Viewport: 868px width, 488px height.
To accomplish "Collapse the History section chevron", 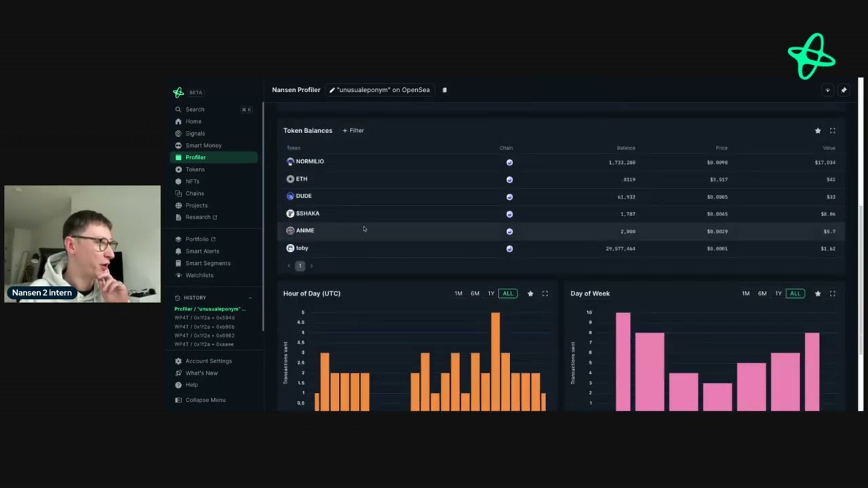I will point(250,298).
